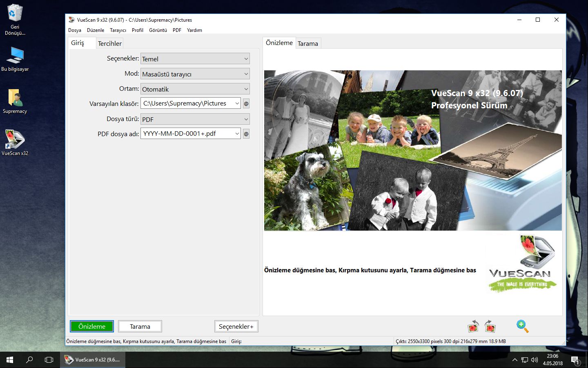Open the Windows Start menu
Image resolution: width=588 pixels, height=368 pixels.
coord(10,360)
